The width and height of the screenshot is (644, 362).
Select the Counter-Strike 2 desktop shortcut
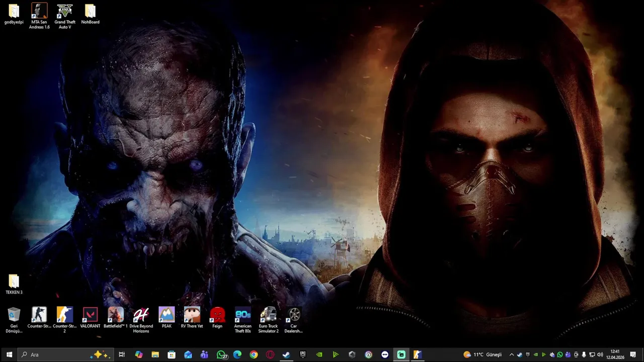pos(64,320)
